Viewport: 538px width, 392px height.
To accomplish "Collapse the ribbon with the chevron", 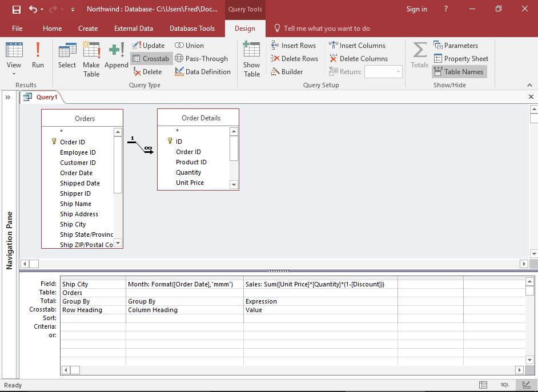I will (x=530, y=85).
